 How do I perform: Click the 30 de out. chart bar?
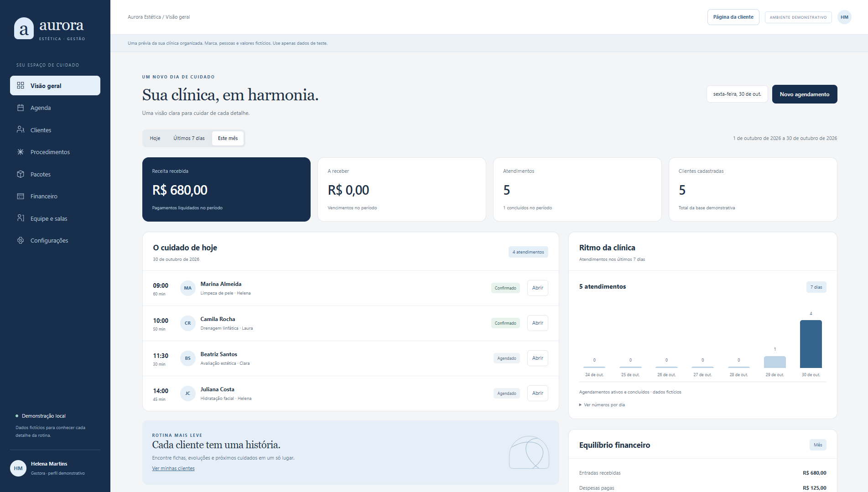point(811,344)
